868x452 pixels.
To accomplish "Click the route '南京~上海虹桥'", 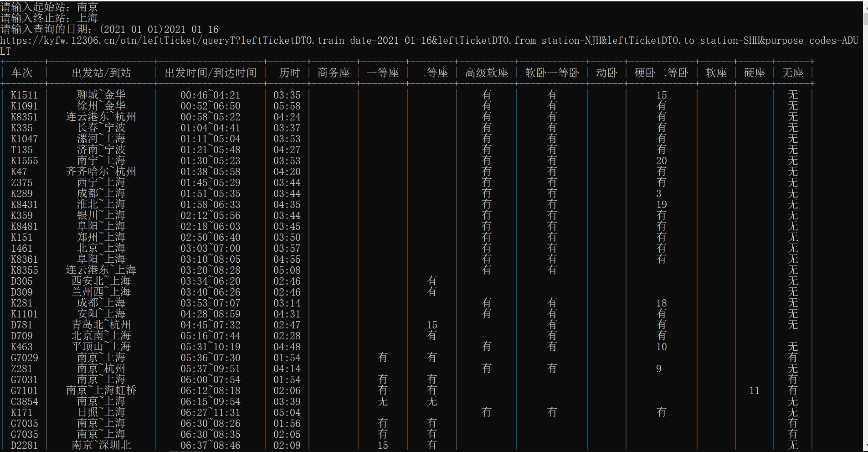I will coord(101,390).
